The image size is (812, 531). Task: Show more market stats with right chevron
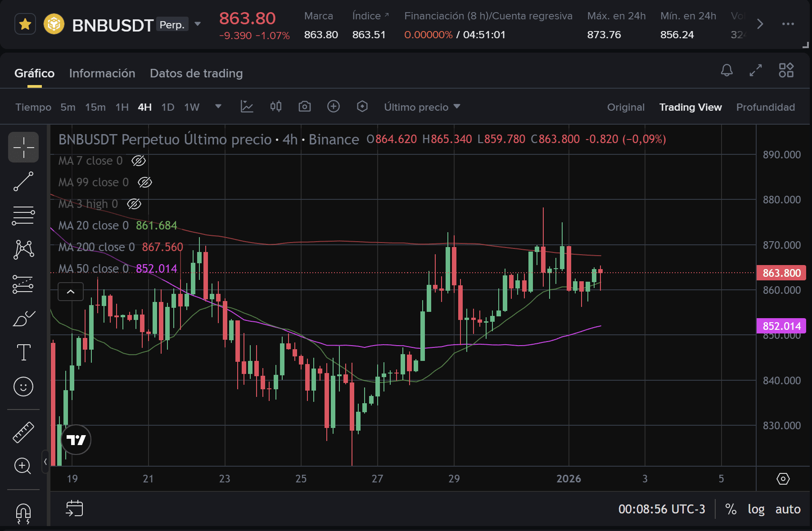pos(760,24)
